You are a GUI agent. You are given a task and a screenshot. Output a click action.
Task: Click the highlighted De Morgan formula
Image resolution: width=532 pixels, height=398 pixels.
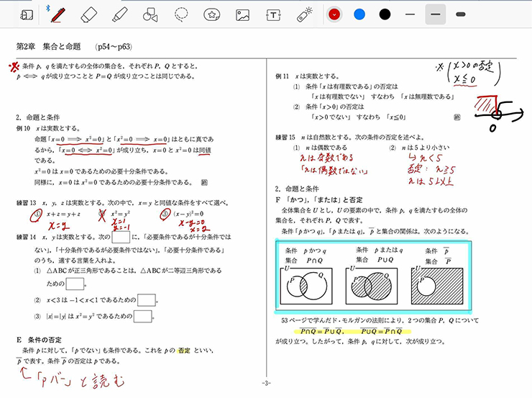352,332
